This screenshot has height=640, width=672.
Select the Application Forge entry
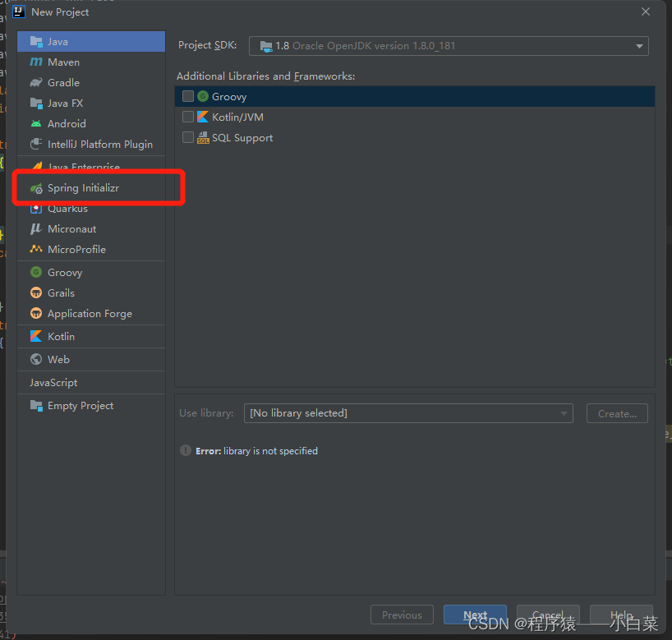91,313
